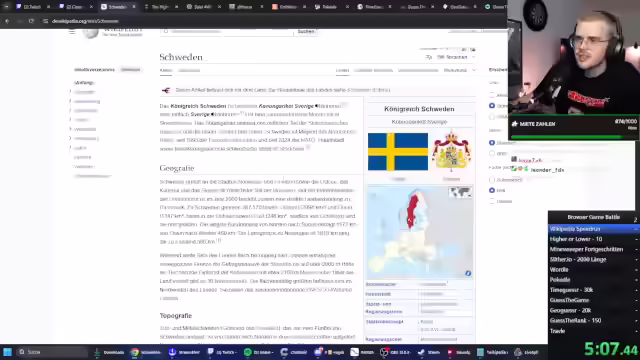Screen dimensions: 640x360
Task: Close the Schweden browser tab
Action: pos(133,7)
